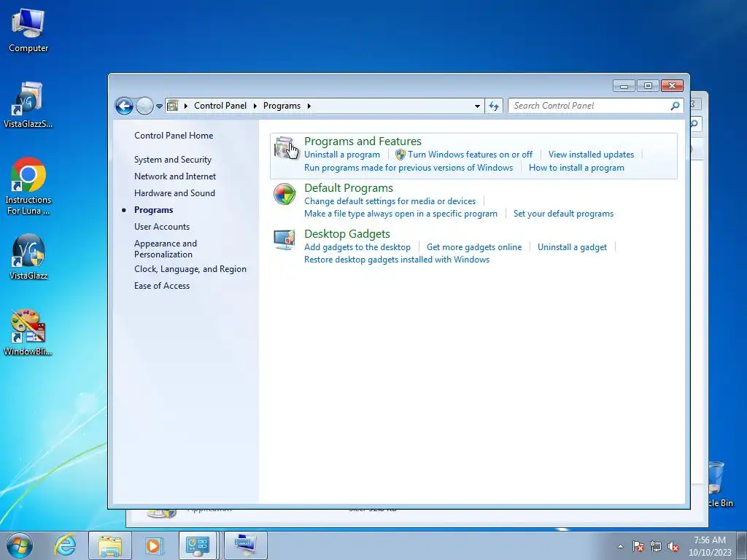Screen dimensions: 747x560
Task: Click the Desktop Gadgets monitor icon
Action: [x=285, y=240]
